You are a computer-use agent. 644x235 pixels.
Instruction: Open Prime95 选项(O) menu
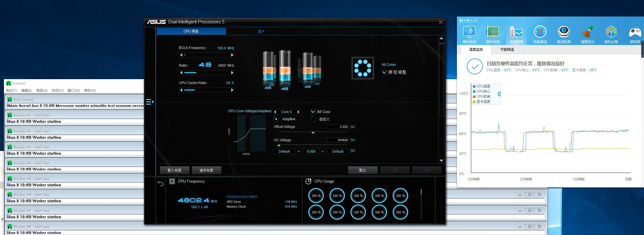[57, 91]
